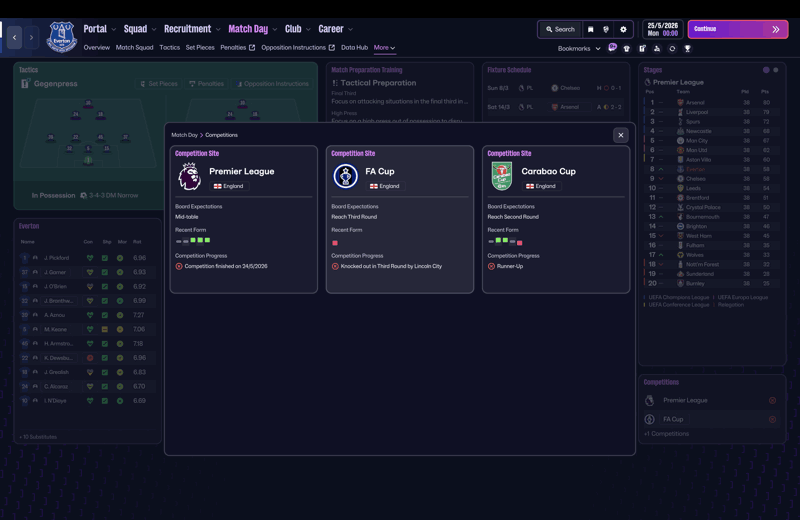Viewport: 800px width, 520px height.
Task: Expand the Career dropdown arrow
Action: point(351,30)
